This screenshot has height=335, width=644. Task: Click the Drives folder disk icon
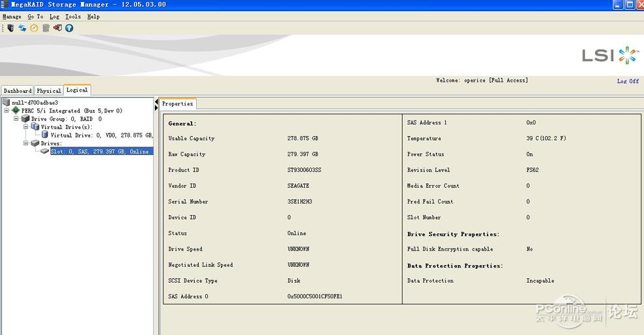[35, 143]
